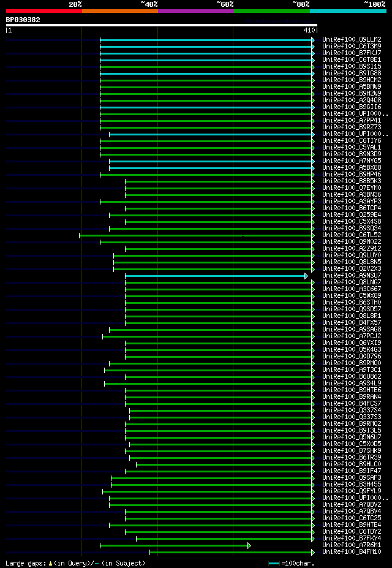Select label UniRef100_A5BMW9
This screenshot has height=568, width=392.
tap(352, 86)
